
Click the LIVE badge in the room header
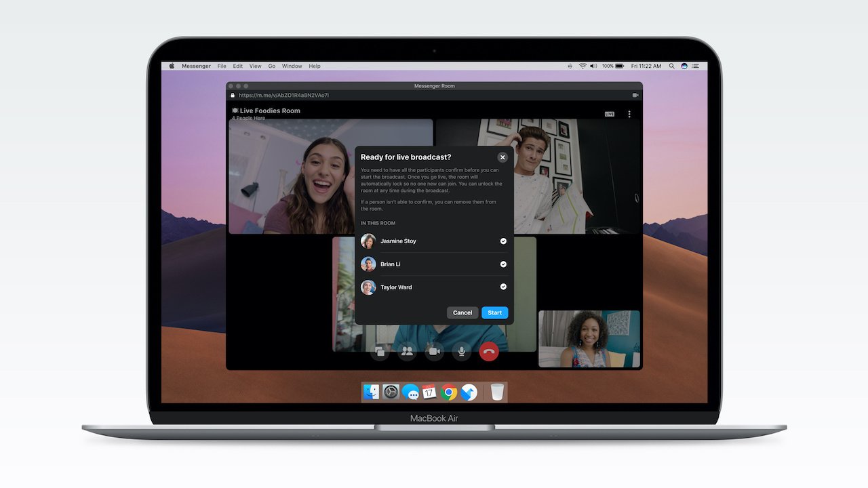tap(610, 114)
